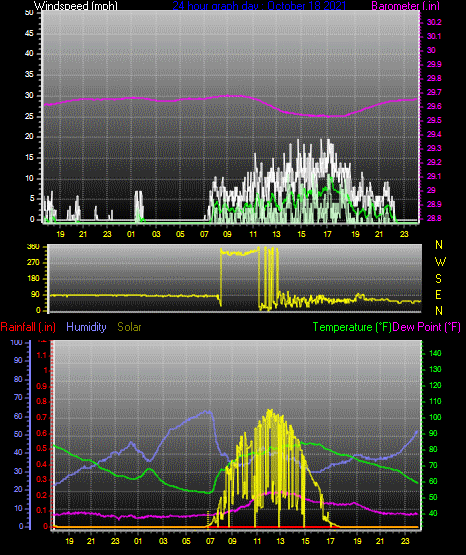The width and height of the screenshot is (466, 555).
Task: Click the '24 hour graph day : October 18 2021' heading
Action: pyautogui.click(x=259, y=5)
